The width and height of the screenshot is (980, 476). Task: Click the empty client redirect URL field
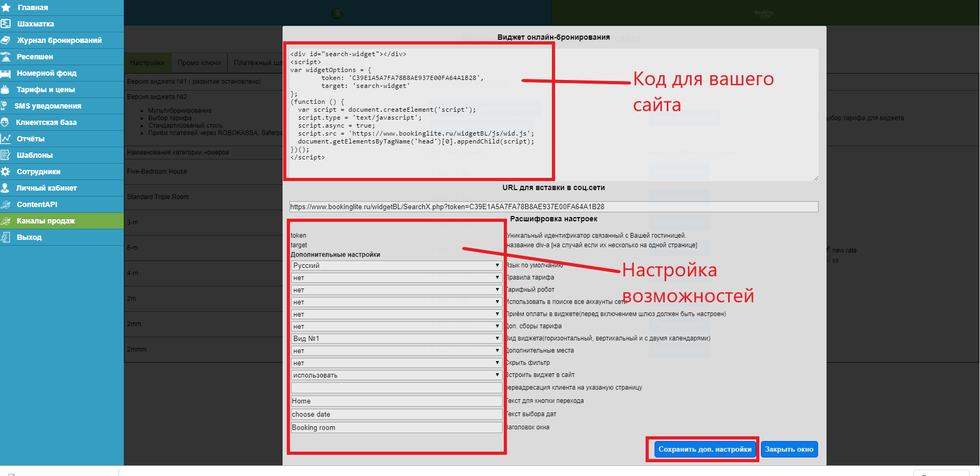[396, 388]
